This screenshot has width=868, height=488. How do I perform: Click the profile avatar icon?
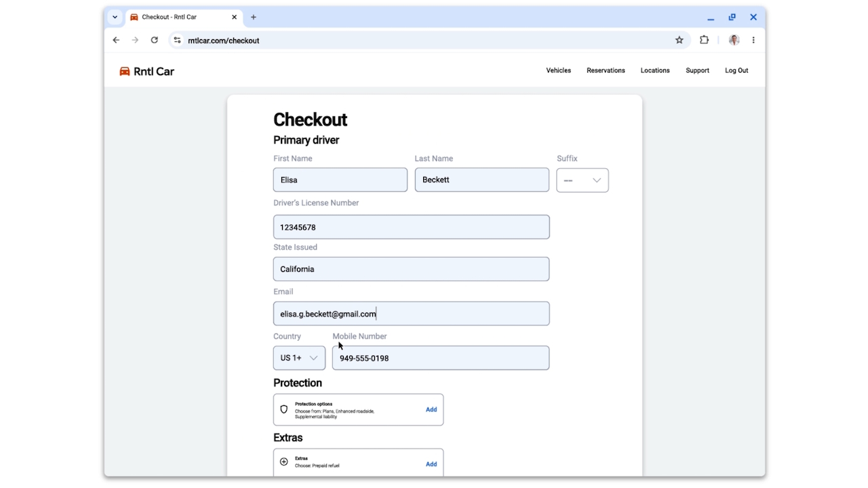tap(734, 40)
